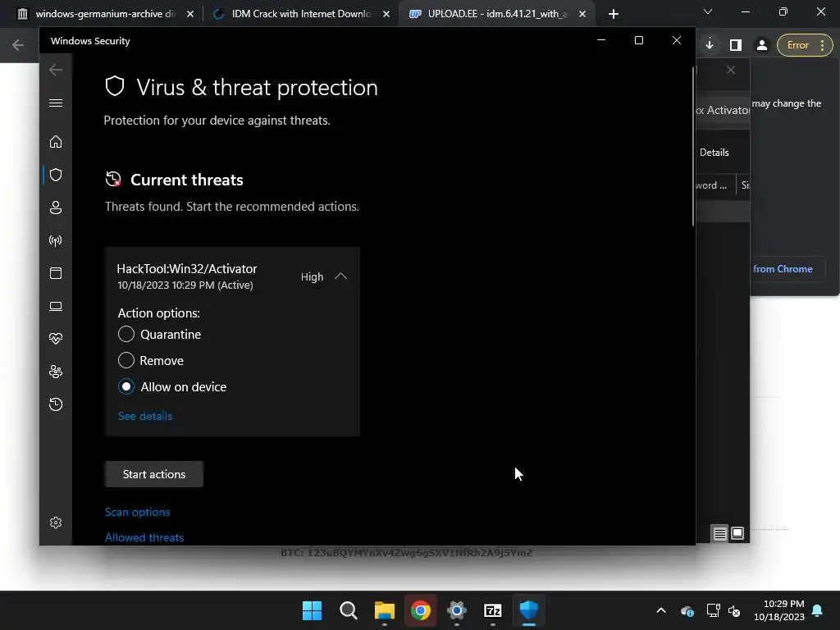Viewport: 840px width, 630px height.
Task: Open 7-Zip from taskbar
Action: [493, 610]
